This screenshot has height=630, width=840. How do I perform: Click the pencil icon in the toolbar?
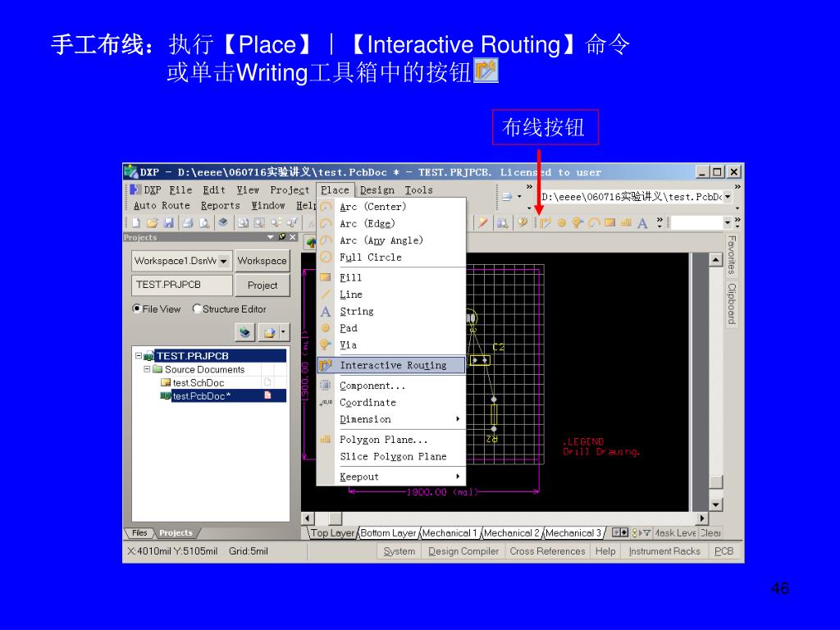(483, 223)
